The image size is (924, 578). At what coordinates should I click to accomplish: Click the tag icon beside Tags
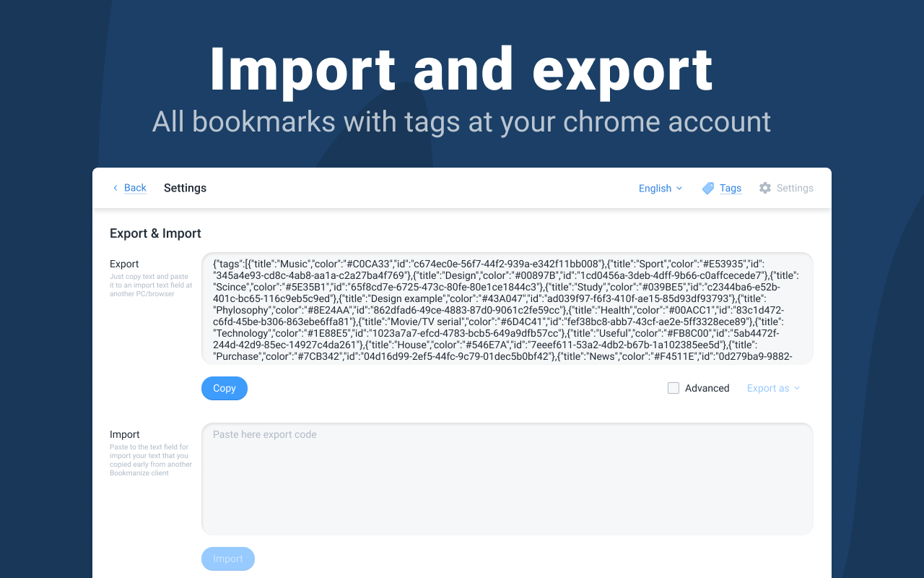pyautogui.click(x=708, y=188)
